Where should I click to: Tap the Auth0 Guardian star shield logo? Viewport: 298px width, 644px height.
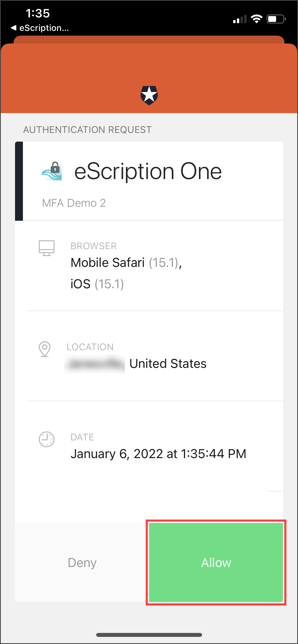click(149, 95)
